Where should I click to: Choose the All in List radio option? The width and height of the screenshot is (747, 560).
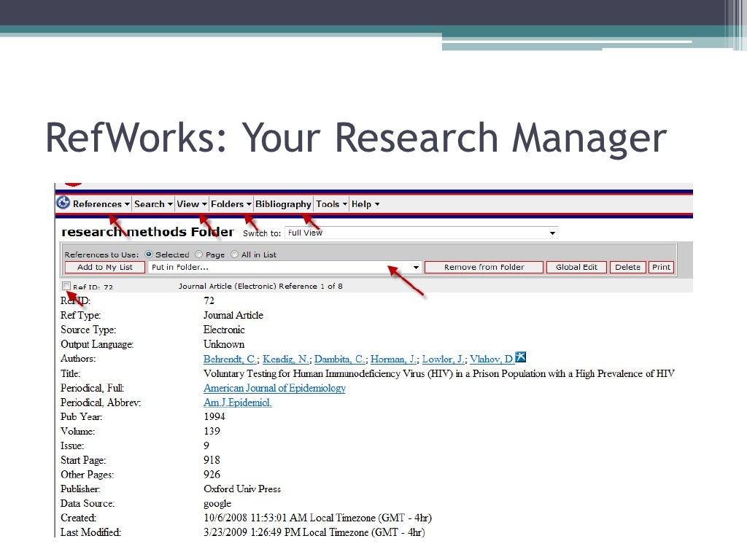point(234,254)
